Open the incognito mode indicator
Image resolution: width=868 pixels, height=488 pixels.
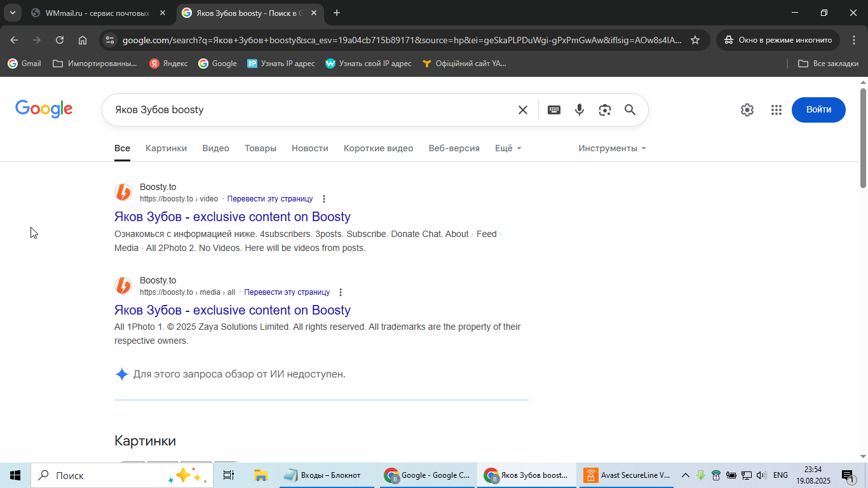(778, 40)
